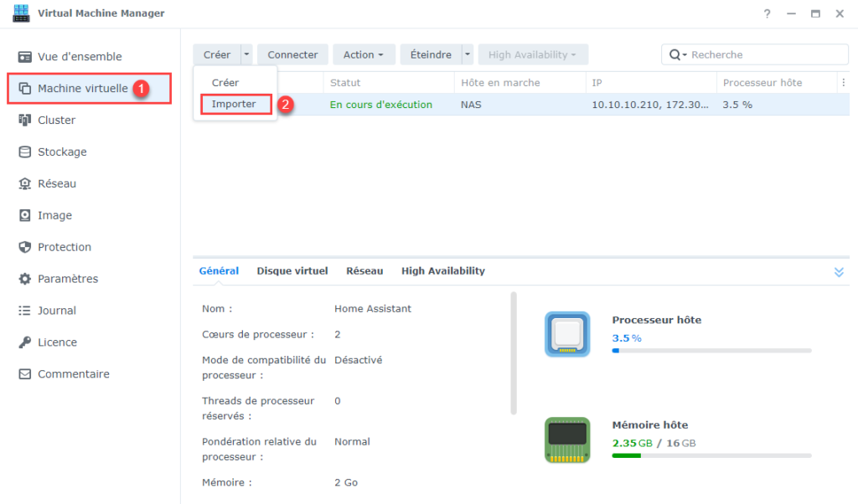858x504 pixels.
Task: Click the Processeur hôte CPU icon
Action: point(567,334)
